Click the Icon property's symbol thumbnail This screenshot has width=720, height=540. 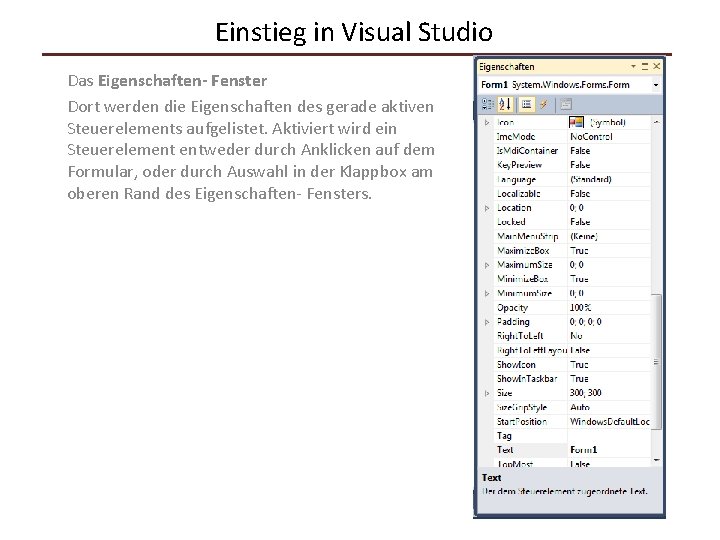(576, 122)
